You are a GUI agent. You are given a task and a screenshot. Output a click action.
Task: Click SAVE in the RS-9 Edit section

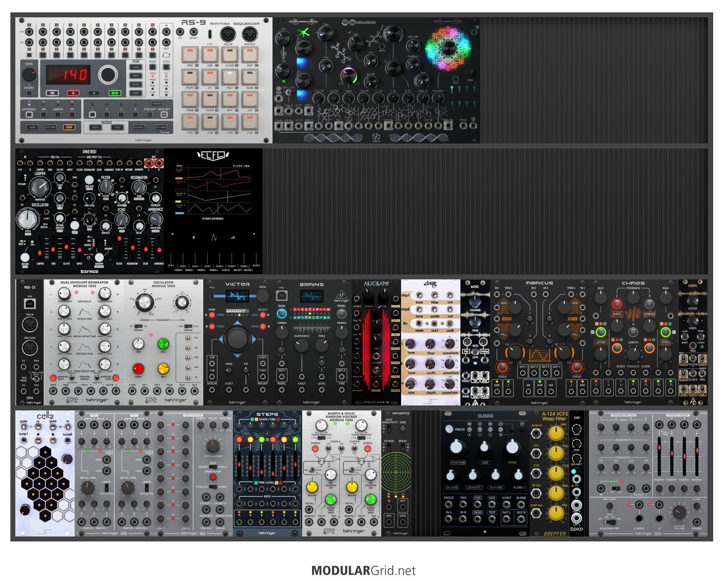click(136, 67)
